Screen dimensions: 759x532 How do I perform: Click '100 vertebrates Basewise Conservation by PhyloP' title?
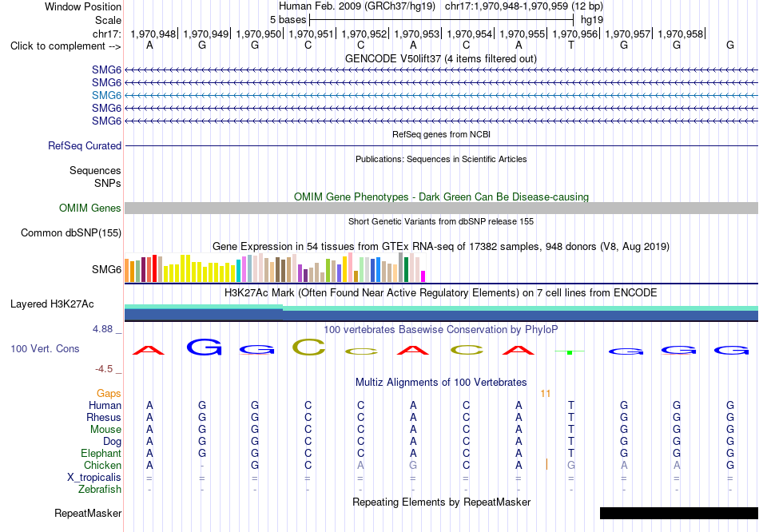441,330
